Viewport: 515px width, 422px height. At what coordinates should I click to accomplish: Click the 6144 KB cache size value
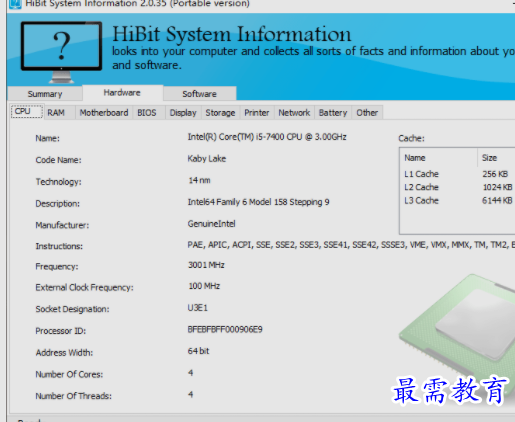(497, 201)
